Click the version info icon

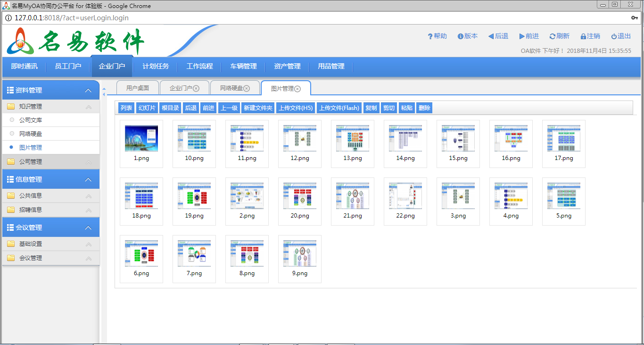[x=460, y=36]
